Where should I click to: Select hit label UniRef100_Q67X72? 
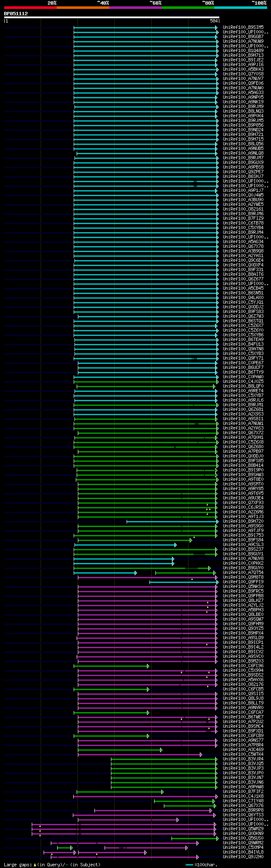tap(243, 433)
